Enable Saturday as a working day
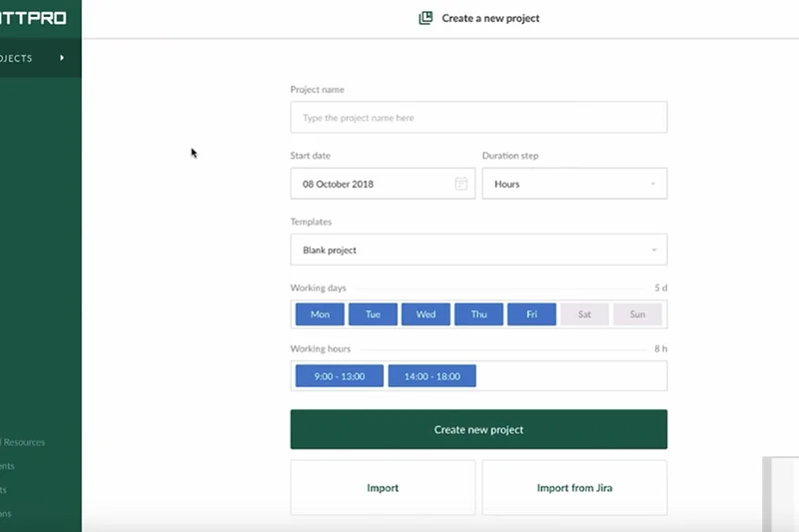This screenshot has height=532, width=799. point(584,314)
